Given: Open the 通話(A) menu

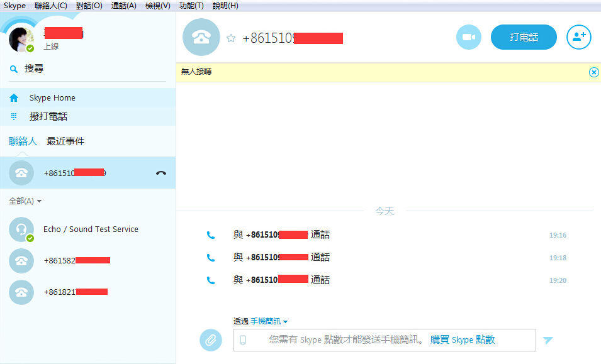Looking at the screenshot, I should click(x=123, y=6).
